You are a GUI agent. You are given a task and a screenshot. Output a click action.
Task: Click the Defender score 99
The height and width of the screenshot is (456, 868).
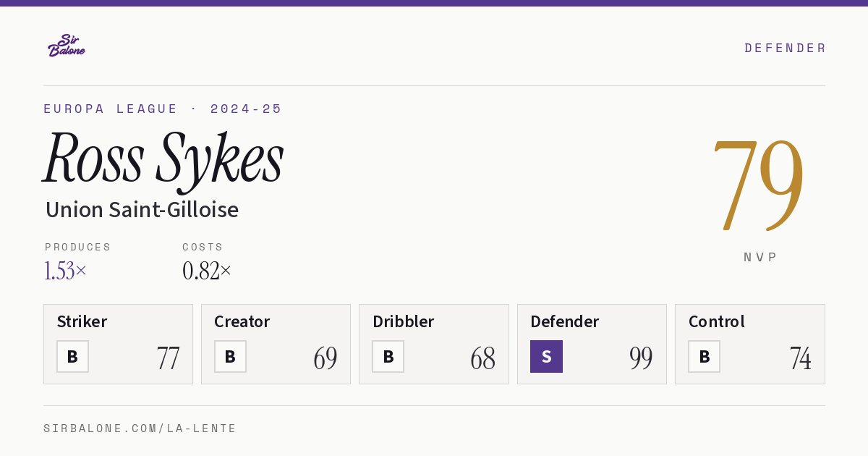point(641,358)
